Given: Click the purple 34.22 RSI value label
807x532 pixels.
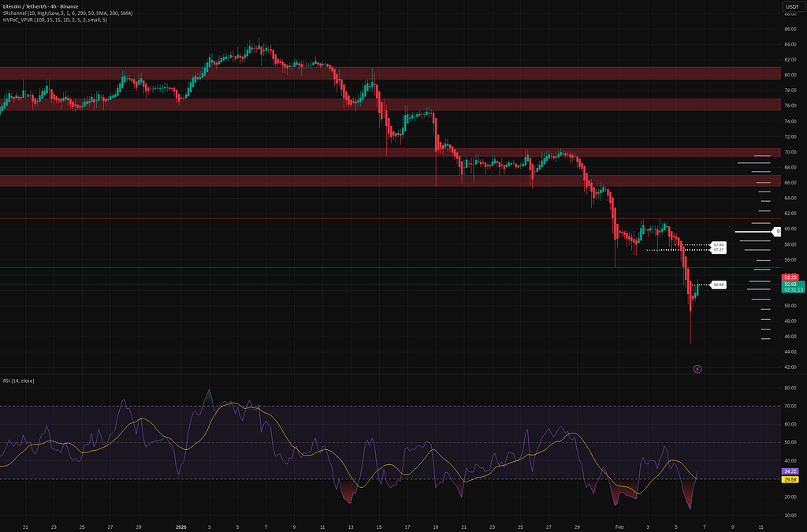Looking at the screenshot, I should click(x=791, y=471).
